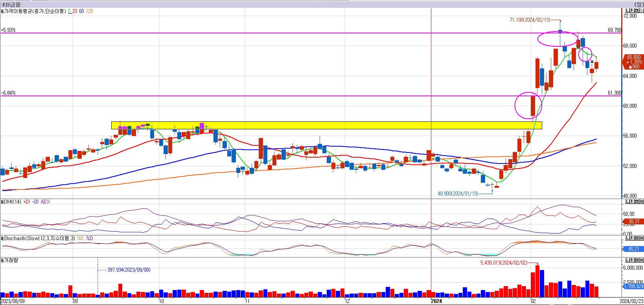
Task: Click the volume value tag 1,788,624
Action: click(x=634, y=287)
